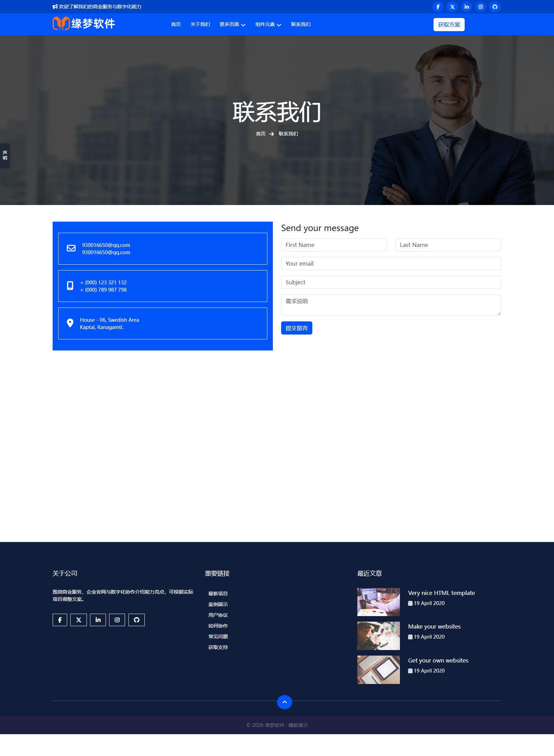Screen dimensions: 554x756
Task: Open footer link 最新项目
Action: click(x=218, y=594)
